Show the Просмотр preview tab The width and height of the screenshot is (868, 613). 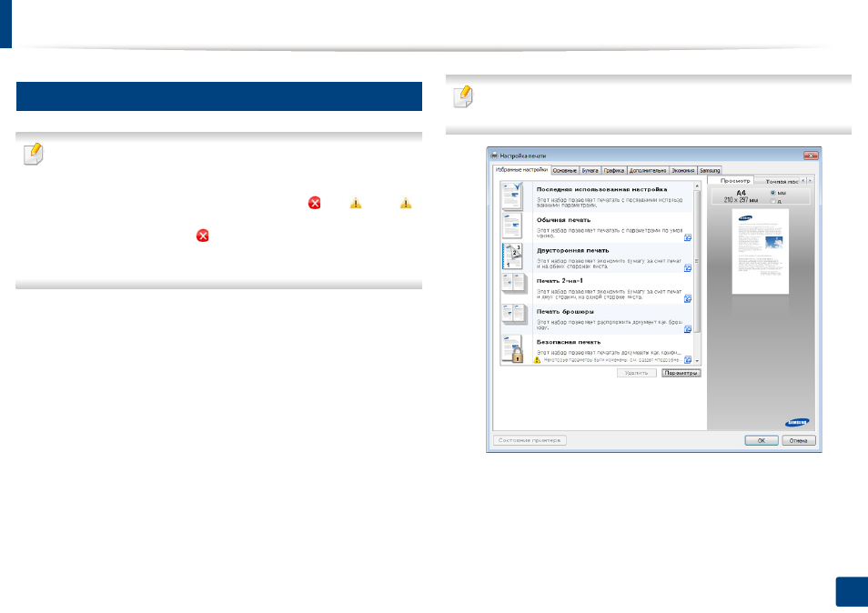734,180
